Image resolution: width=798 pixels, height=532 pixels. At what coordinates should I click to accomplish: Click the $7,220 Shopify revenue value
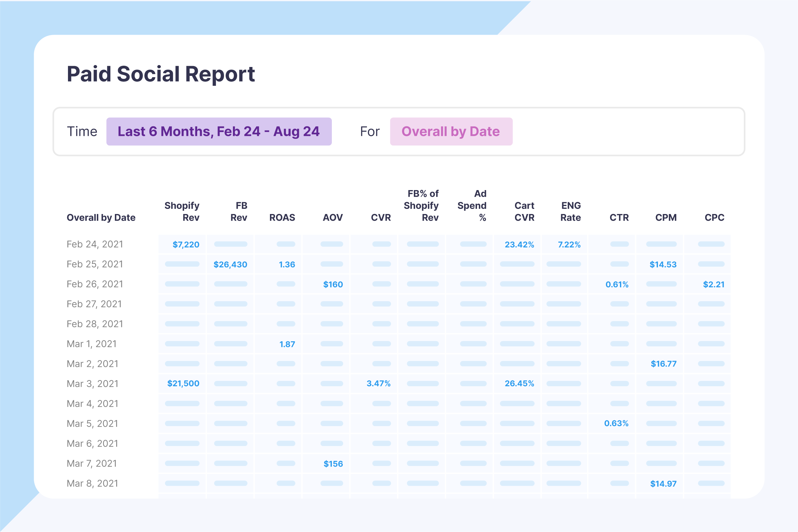186,245
